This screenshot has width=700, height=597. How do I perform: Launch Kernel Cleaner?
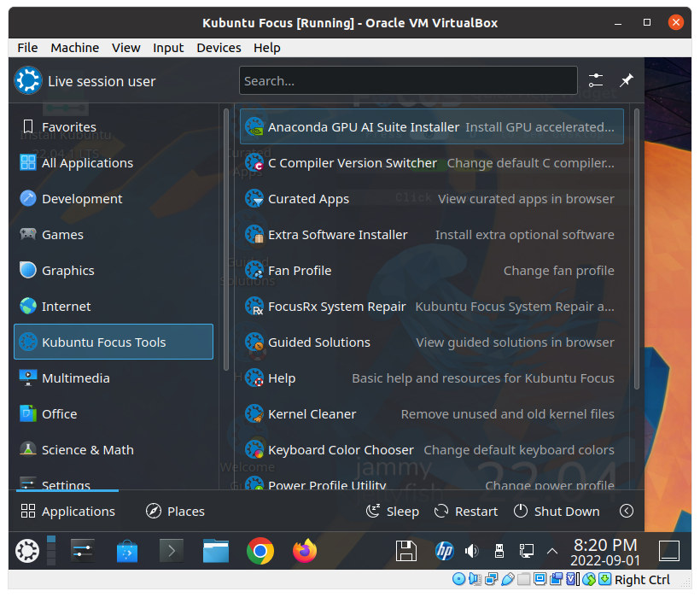coord(432,414)
